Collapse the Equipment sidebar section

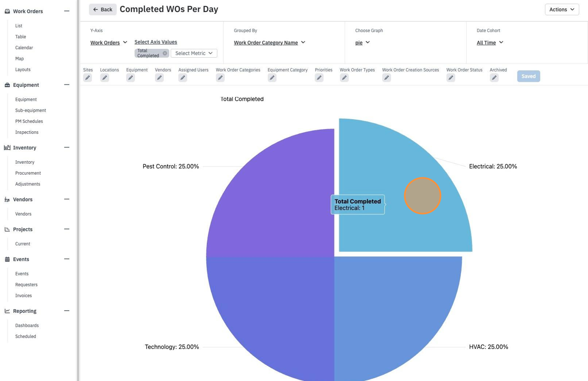(67, 84)
